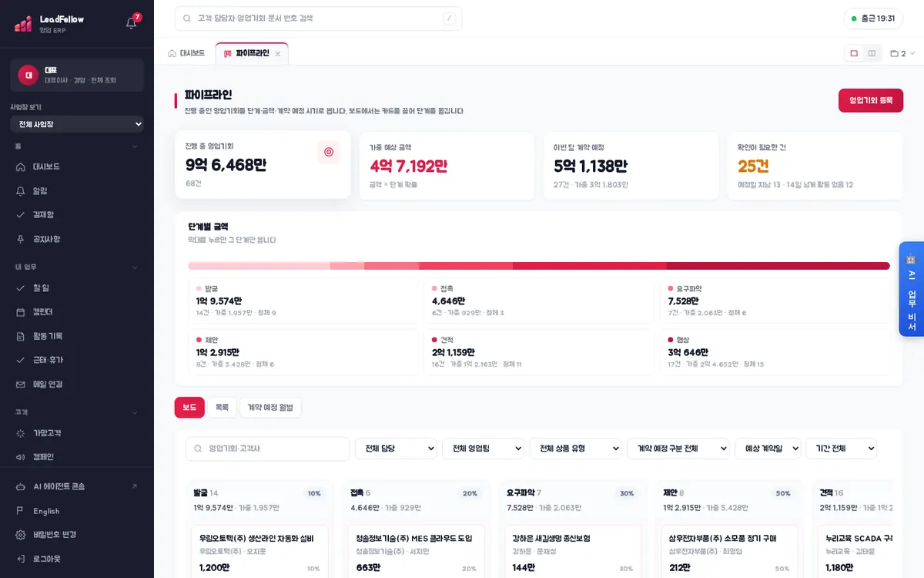Screen dimensions: 924x578
Task: Switch language to English
Action: 77,511
